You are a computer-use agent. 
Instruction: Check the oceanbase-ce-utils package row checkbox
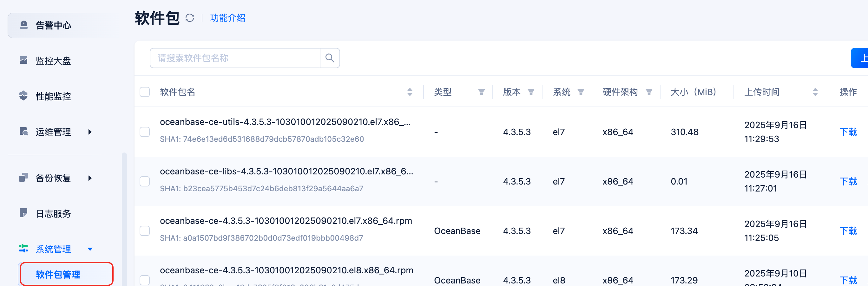click(x=145, y=132)
